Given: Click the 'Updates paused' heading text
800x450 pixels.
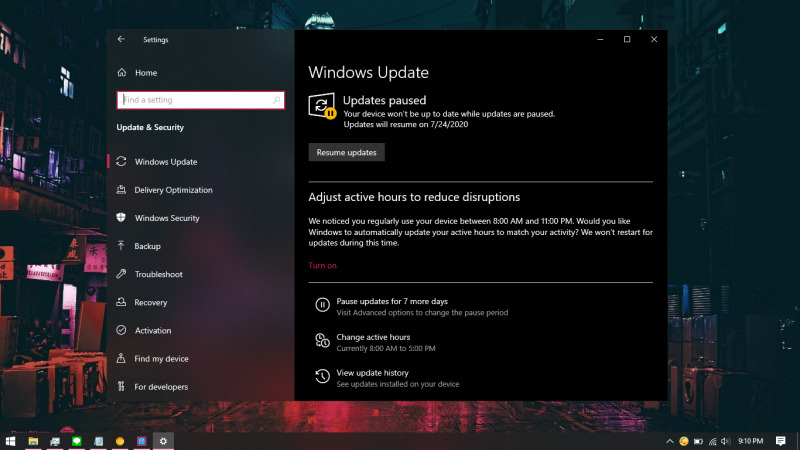Looking at the screenshot, I should point(384,100).
